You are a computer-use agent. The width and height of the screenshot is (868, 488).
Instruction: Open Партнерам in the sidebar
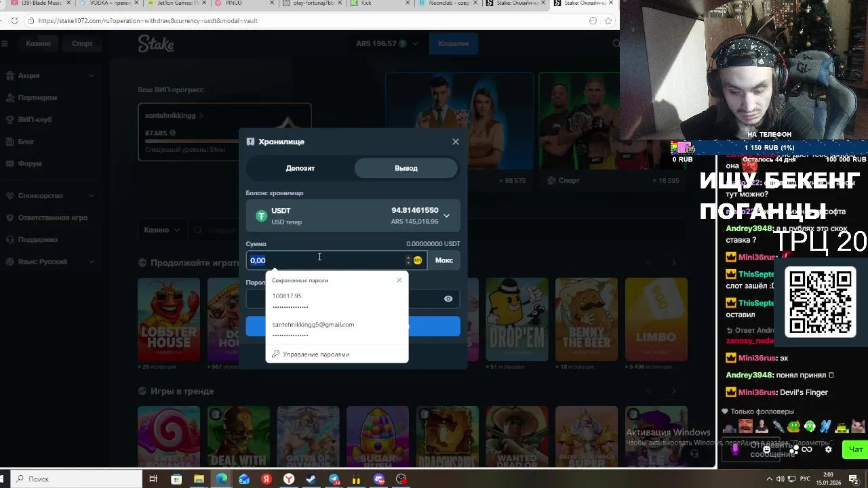[50, 98]
